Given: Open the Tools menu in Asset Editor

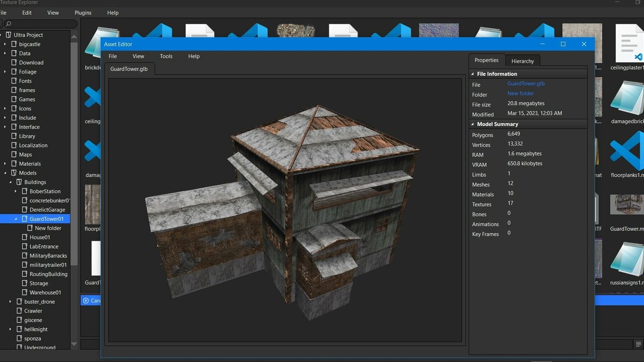Looking at the screenshot, I should tap(166, 56).
